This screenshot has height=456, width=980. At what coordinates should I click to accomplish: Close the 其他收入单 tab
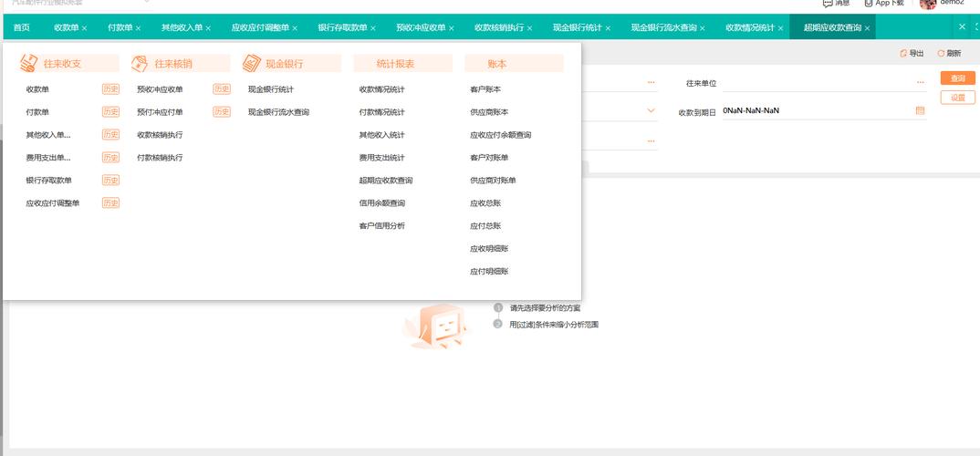(208, 28)
